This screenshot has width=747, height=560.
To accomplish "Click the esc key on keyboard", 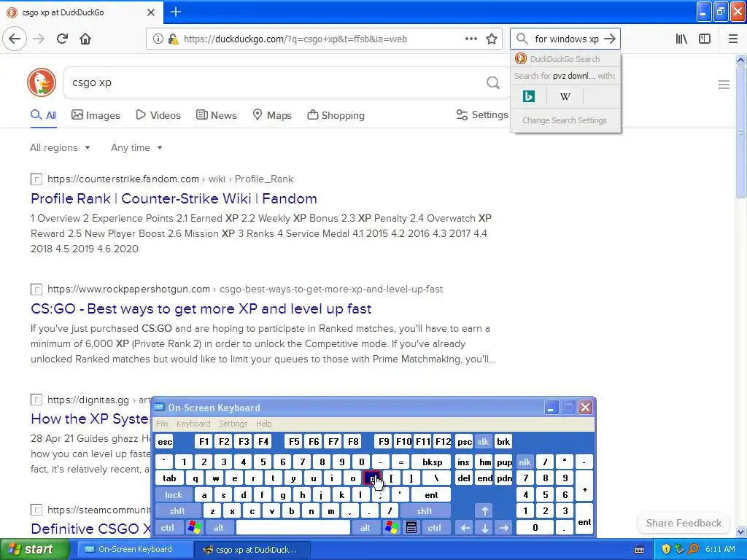I will pos(165,442).
